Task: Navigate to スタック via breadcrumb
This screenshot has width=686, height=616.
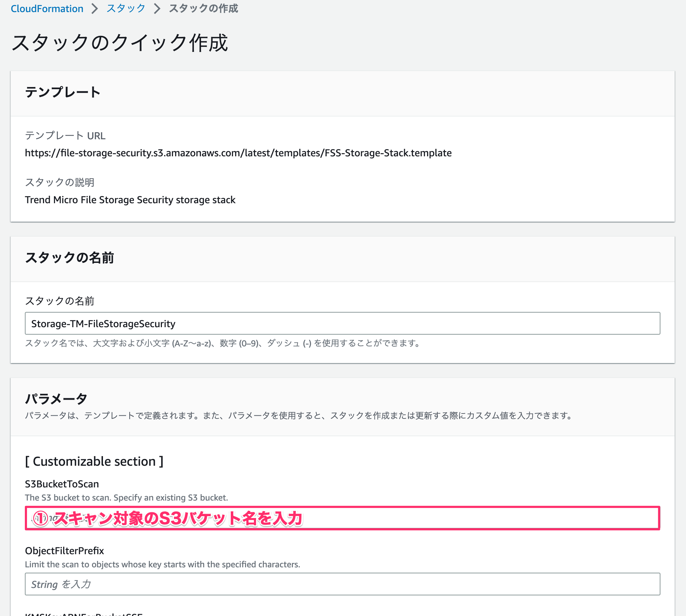Action: 125,8
